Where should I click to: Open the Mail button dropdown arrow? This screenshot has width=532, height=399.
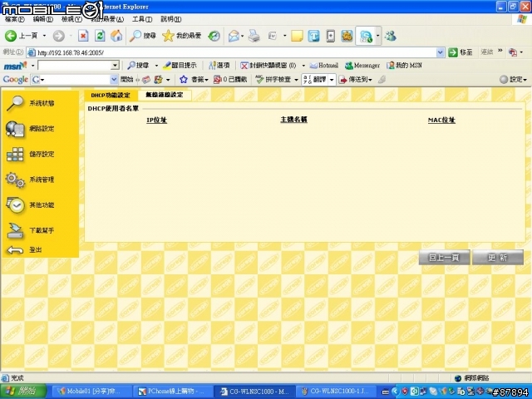pos(242,36)
